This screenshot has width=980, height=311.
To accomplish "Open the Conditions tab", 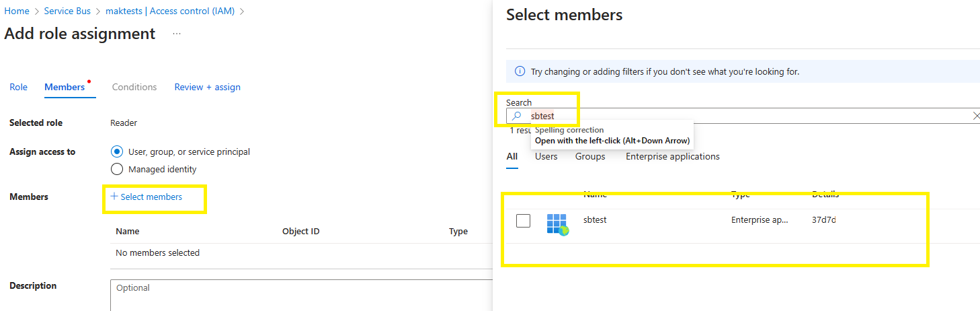I will [134, 87].
